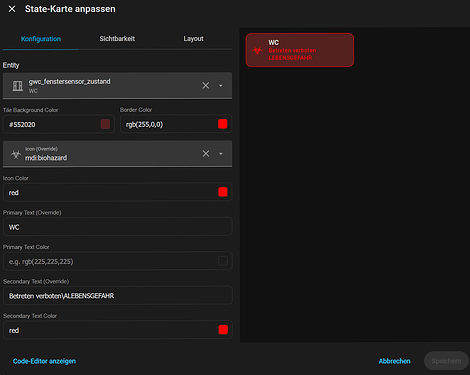Edit Primary Text override field WC

click(117, 227)
